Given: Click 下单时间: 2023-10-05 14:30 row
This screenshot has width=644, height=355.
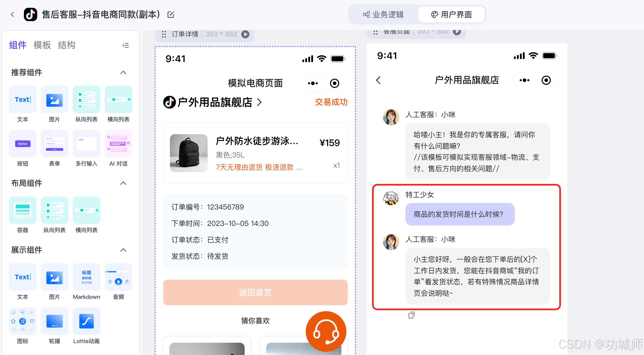Looking at the screenshot, I should coord(220,223).
